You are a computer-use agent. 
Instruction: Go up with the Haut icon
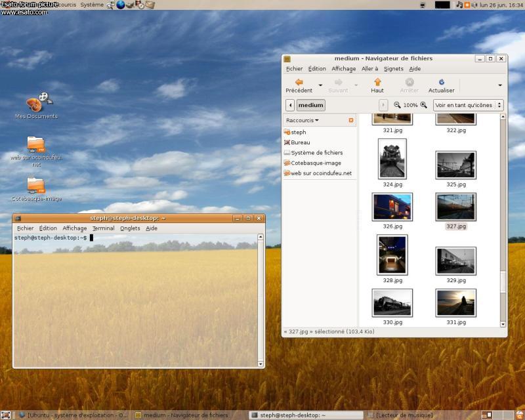coord(377,83)
